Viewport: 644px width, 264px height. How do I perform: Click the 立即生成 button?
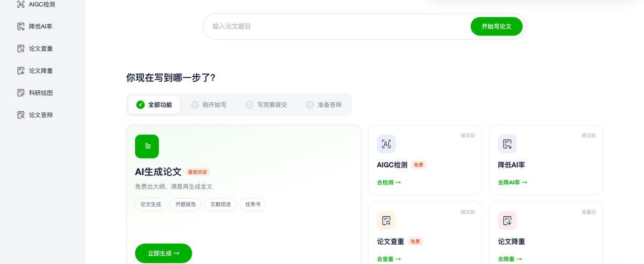click(x=163, y=253)
